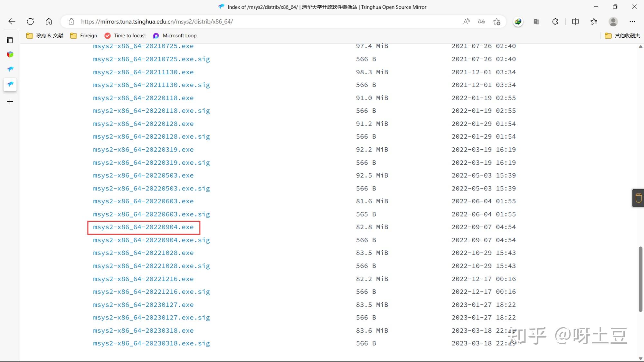The height and width of the screenshot is (362, 644).
Task: Open the Favorites list icon
Action: point(594,22)
